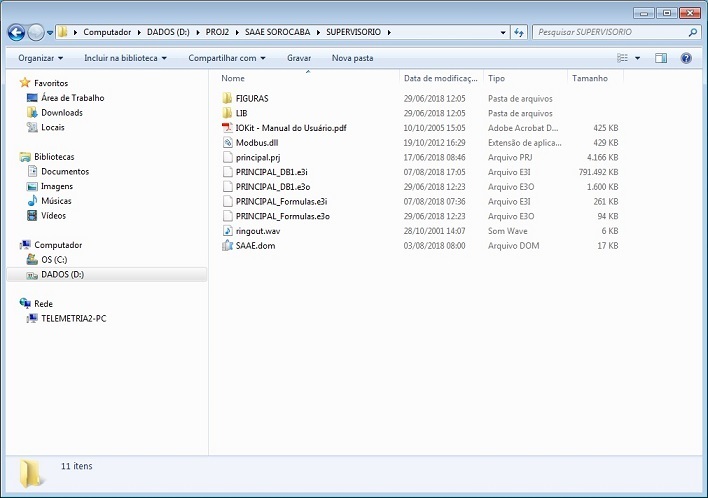Click the Adobe Acrobat D... type cell
Screen dimensions: 708x498
pyautogui.click(x=523, y=128)
